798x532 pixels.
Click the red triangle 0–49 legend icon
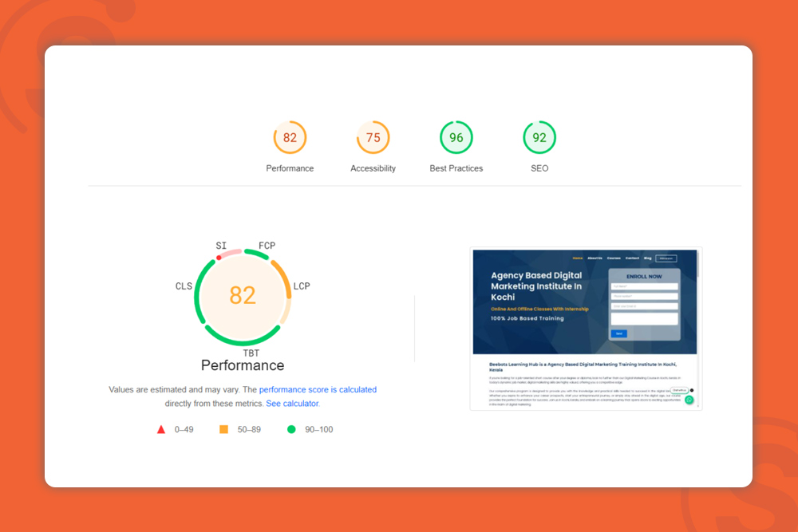[x=161, y=429]
